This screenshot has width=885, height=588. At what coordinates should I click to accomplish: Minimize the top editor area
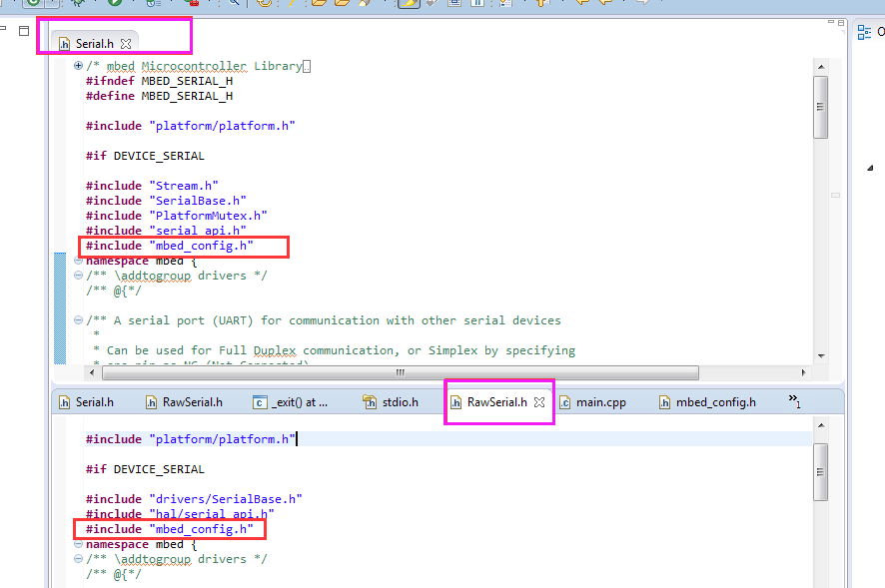pos(831,22)
